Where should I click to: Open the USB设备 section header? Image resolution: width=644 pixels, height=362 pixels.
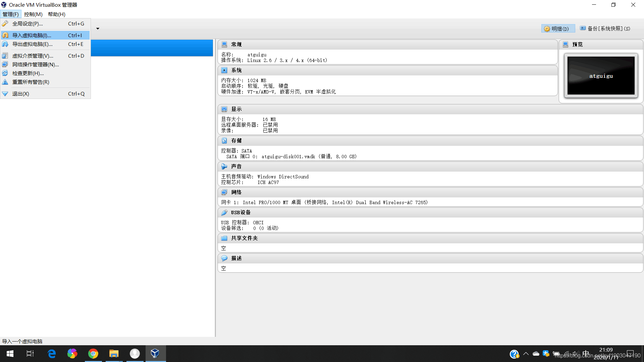tap(430, 213)
